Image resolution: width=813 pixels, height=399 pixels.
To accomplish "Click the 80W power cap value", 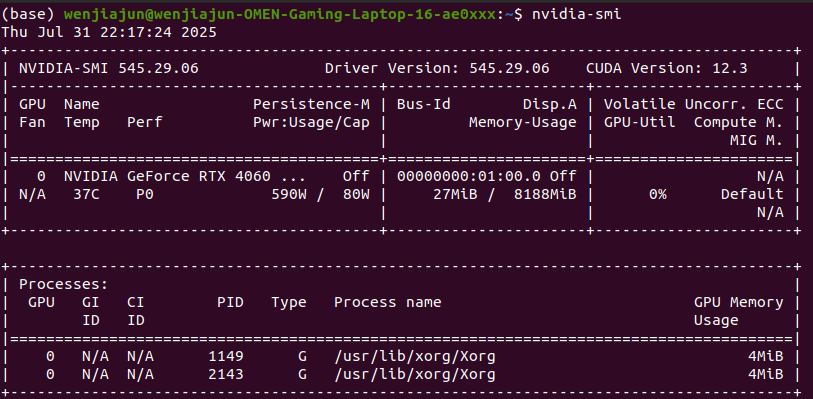I will click(x=356, y=195).
